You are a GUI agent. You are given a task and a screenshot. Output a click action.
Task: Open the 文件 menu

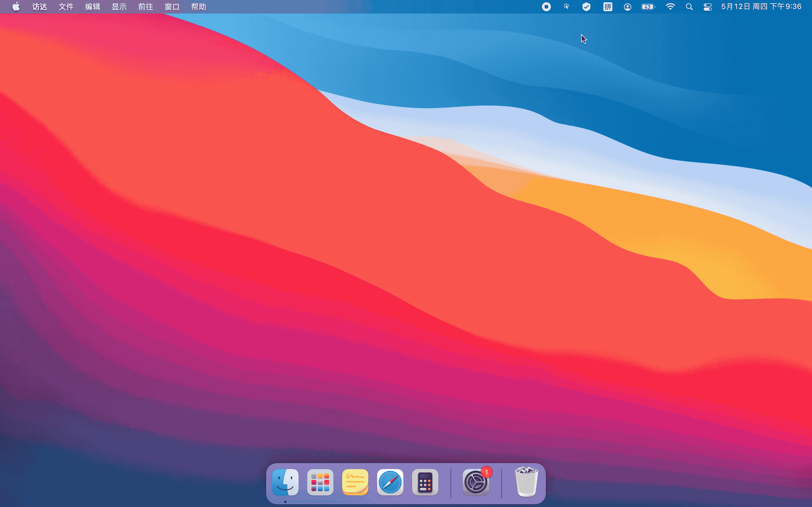coord(66,7)
